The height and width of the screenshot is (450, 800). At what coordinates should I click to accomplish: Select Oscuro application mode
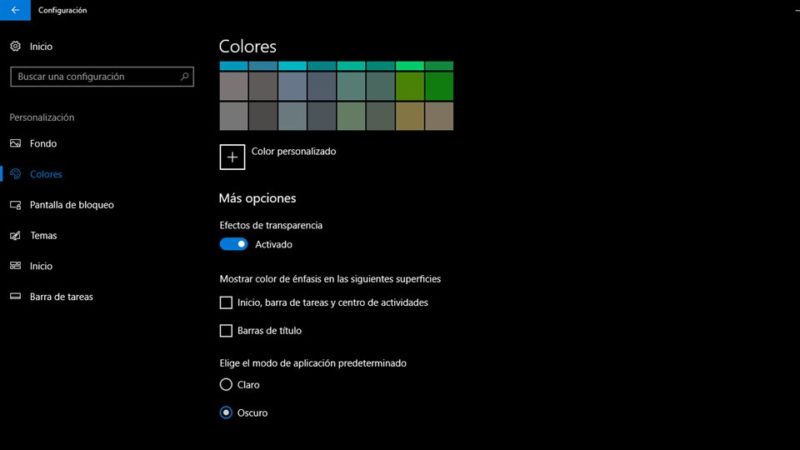(226, 413)
